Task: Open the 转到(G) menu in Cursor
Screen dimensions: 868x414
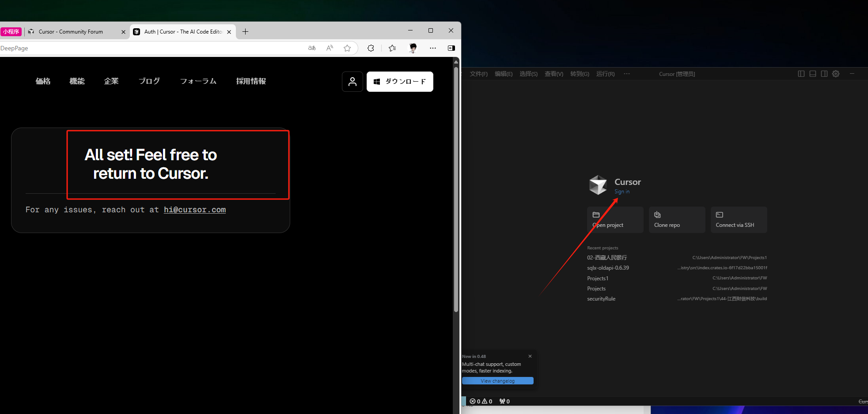Action: (580, 74)
